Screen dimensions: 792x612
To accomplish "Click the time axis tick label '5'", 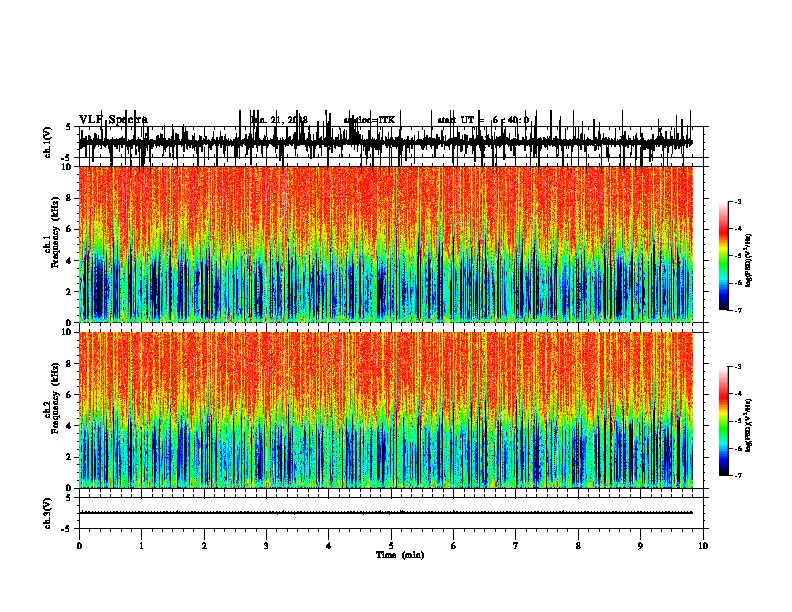I will pos(391,546).
